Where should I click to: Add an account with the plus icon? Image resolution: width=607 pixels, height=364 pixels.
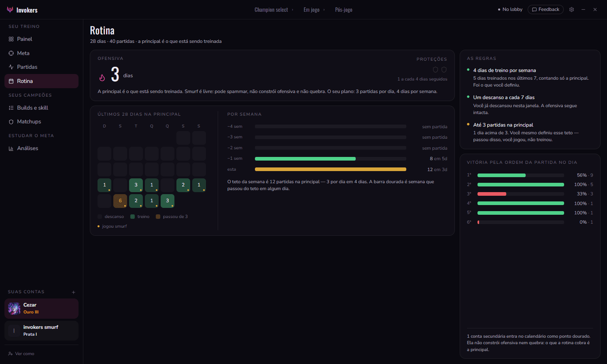pyautogui.click(x=74, y=292)
